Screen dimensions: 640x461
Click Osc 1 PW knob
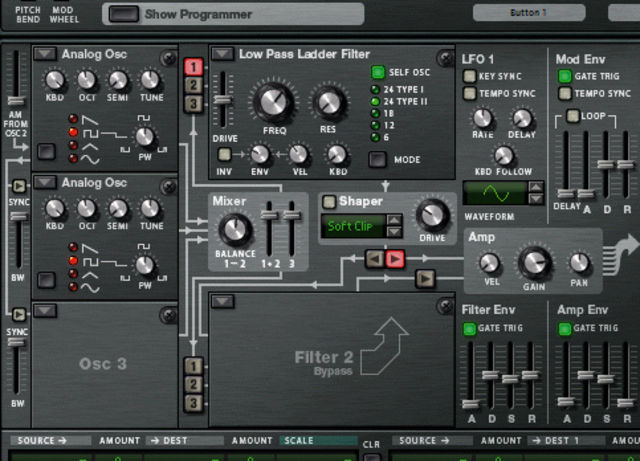click(x=144, y=137)
